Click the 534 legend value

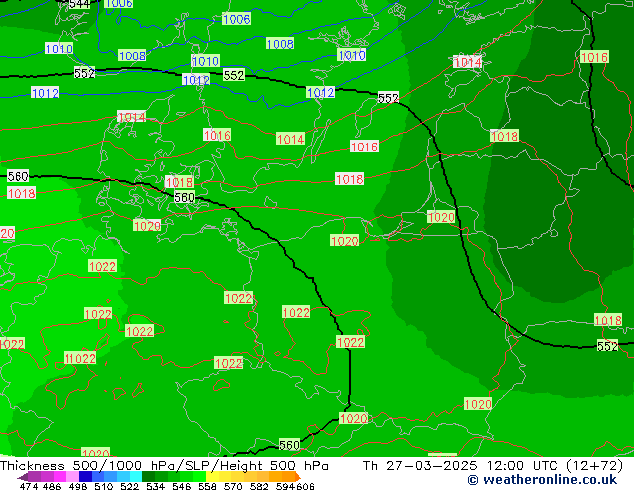pos(156,486)
